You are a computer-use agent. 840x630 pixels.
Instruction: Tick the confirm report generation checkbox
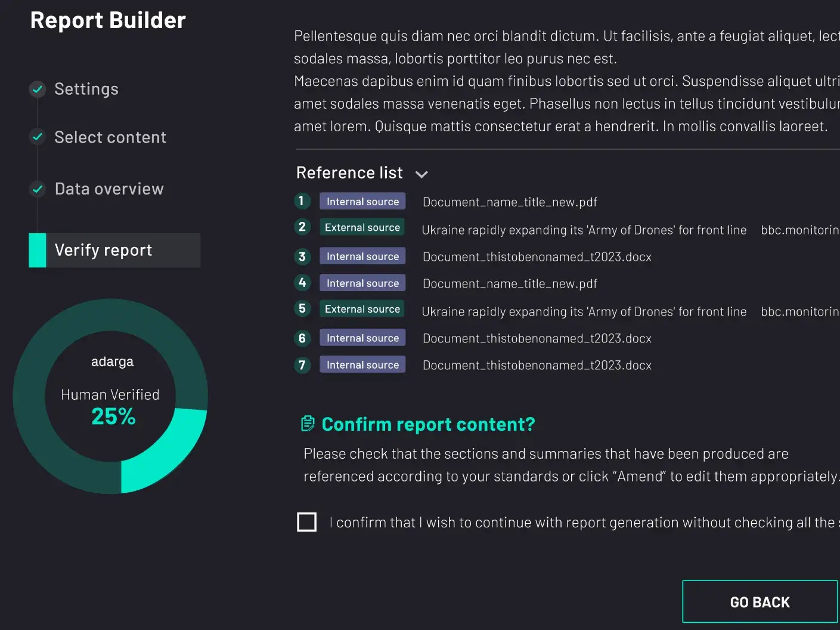coord(307,522)
